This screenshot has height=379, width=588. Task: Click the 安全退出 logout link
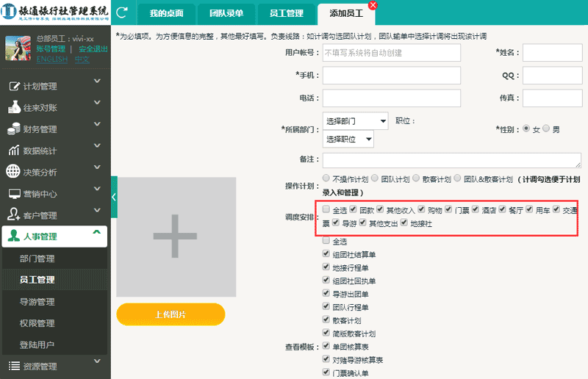point(93,49)
